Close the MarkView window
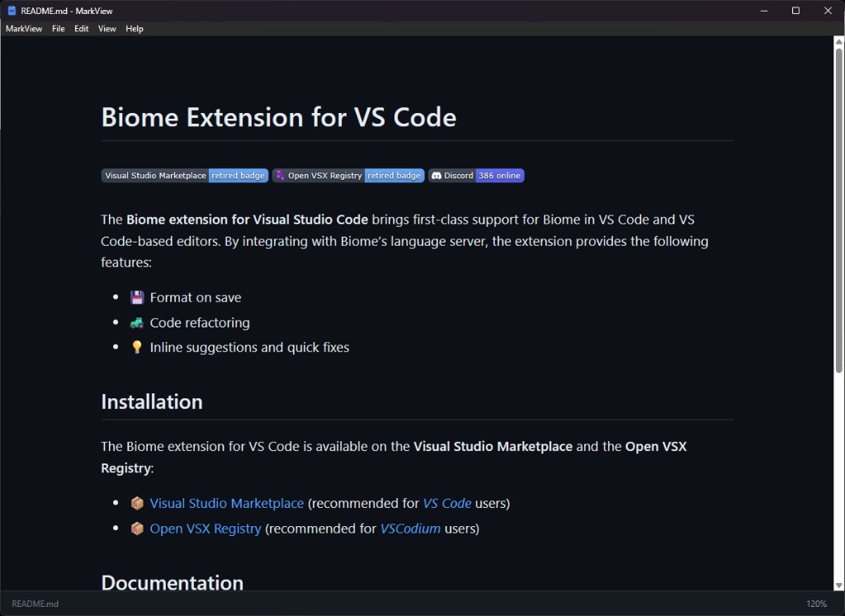 [828, 11]
